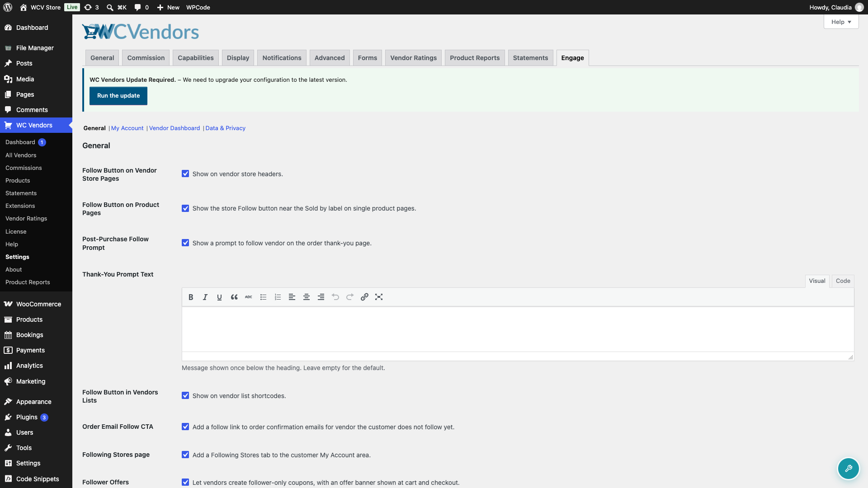Viewport: 868px width, 488px height.
Task: Switch to the Vendor Ratings tab
Action: tap(413, 58)
